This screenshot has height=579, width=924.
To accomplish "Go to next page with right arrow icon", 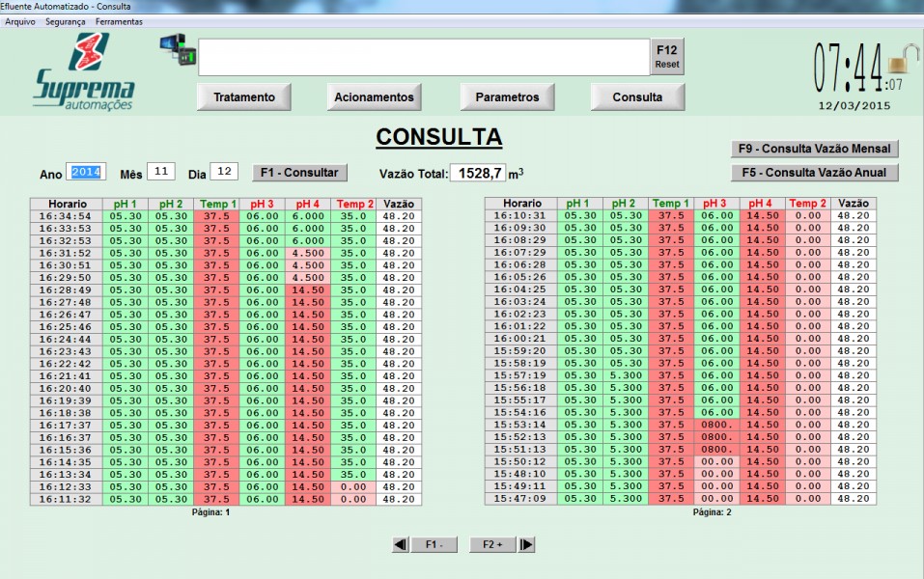I will coord(526,544).
